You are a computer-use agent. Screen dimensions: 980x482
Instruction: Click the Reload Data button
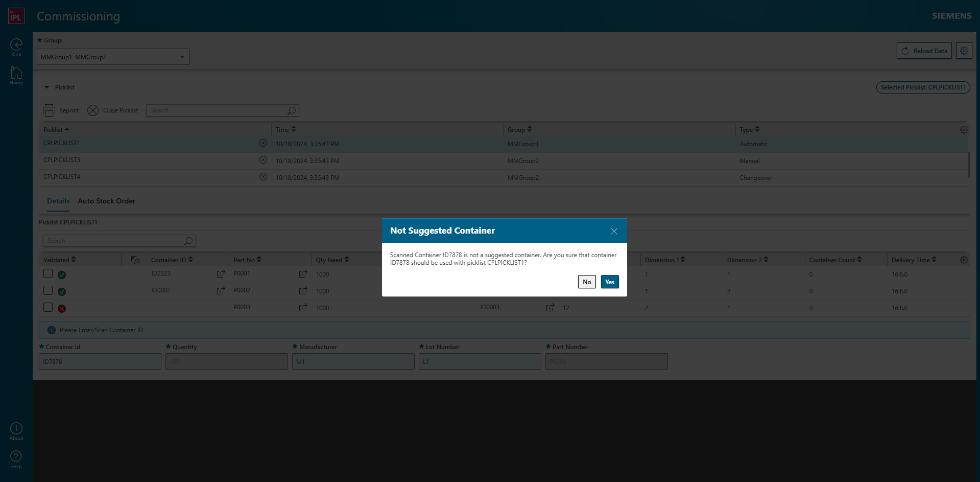coord(924,51)
